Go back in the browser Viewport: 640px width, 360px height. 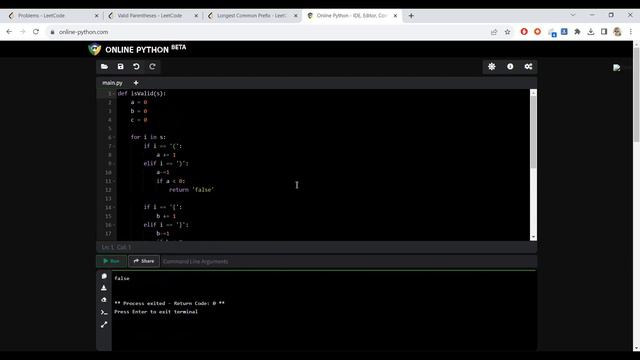pyautogui.click(x=9, y=31)
